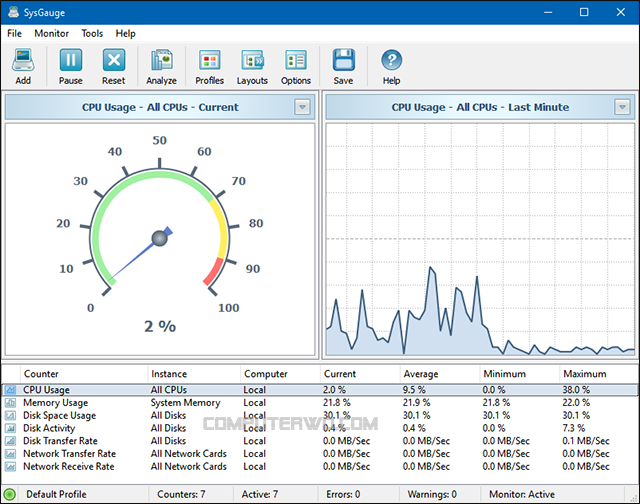Click the 0.1 MB/Sec maximum transfer value
640x504 pixels.
(x=586, y=441)
